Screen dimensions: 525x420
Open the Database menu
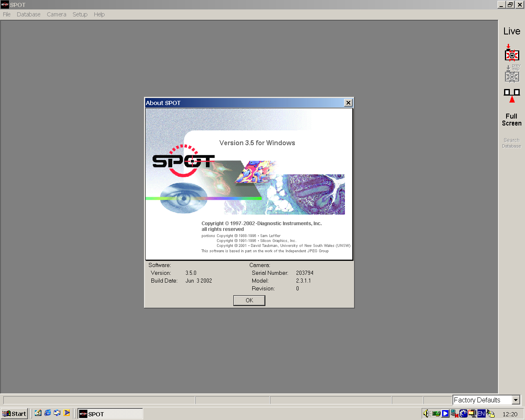coord(29,14)
